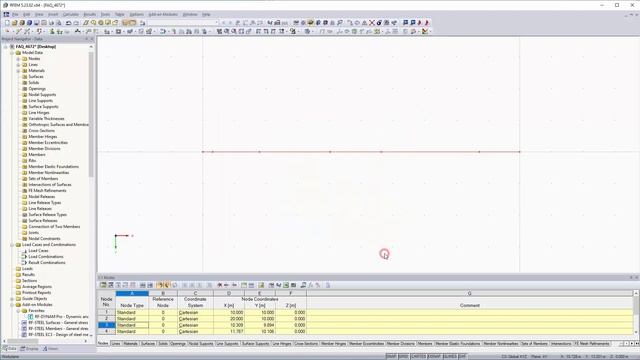640x360 pixels.
Task: Toggle OSNAP in the status bar
Action: [434, 357]
